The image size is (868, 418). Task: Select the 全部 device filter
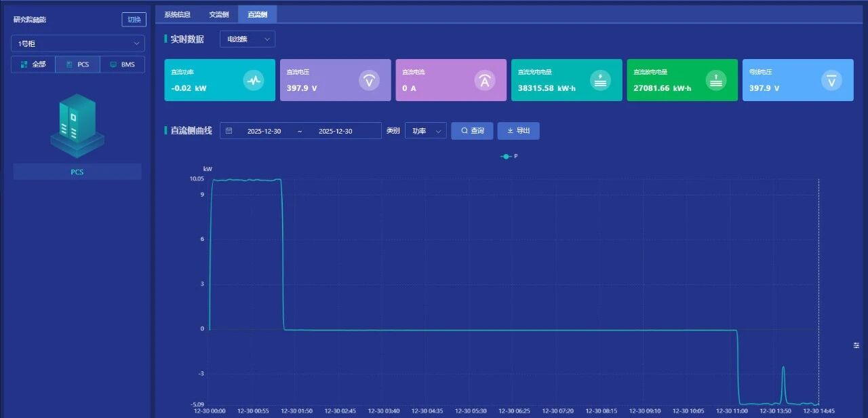[x=33, y=64]
